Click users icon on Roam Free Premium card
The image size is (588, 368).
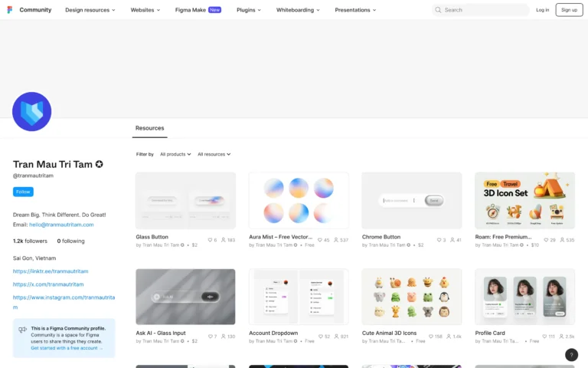coord(562,240)
